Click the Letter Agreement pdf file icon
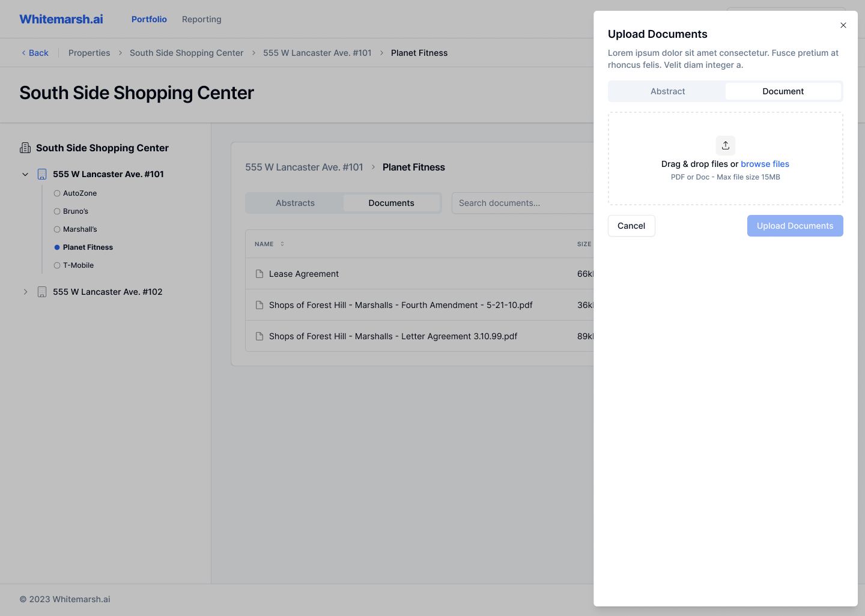Image resolution: width=865 pixels, height=616 pixels. [259, 336]
